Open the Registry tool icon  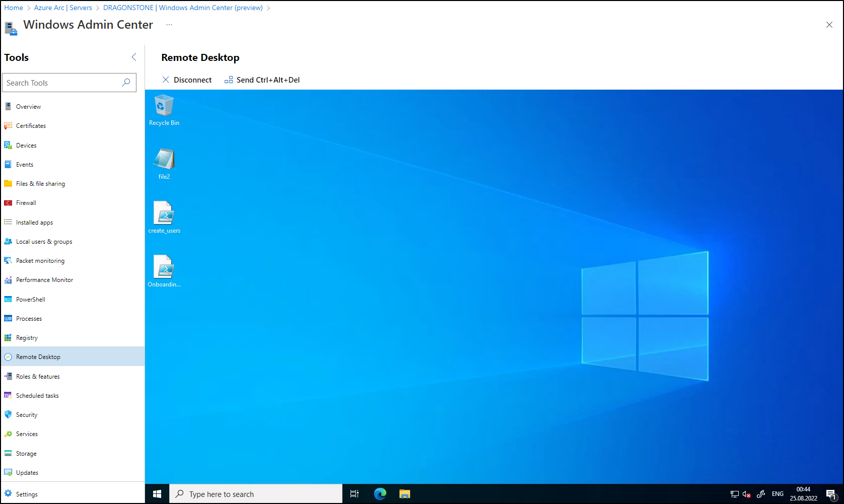pyautogui.click(x=8, y=337)
